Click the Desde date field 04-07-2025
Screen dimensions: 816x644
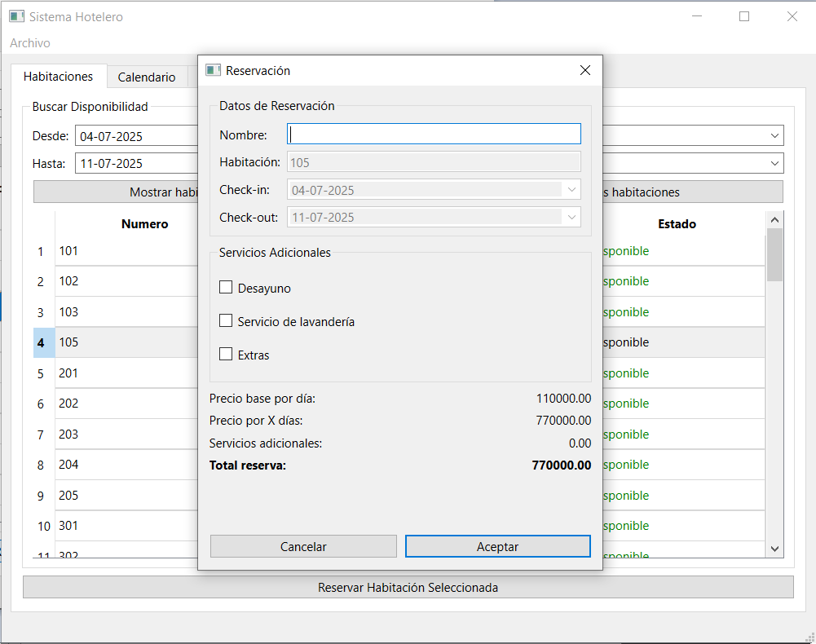tap(136, 136)
